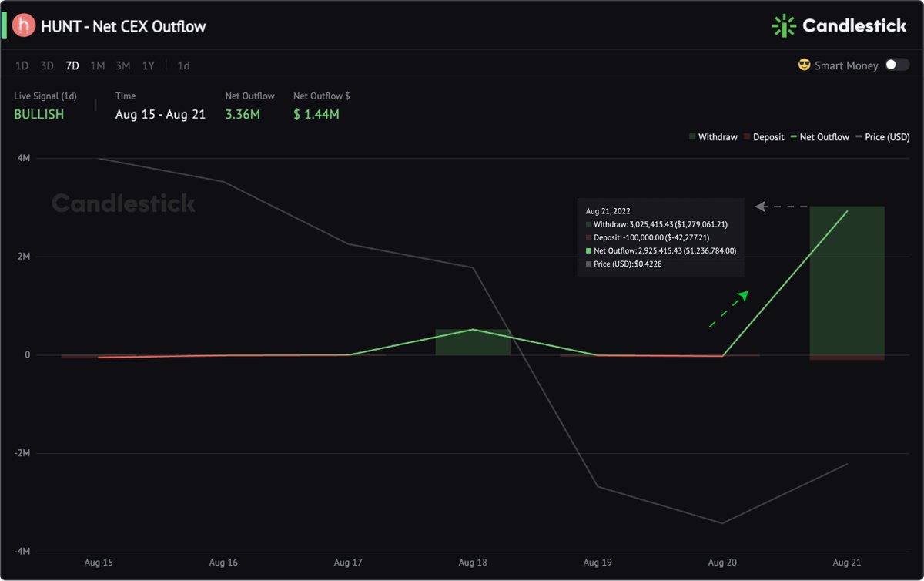924x581 pixels.
Task: Select the 1M time range tab
Action: pos(98,65)
